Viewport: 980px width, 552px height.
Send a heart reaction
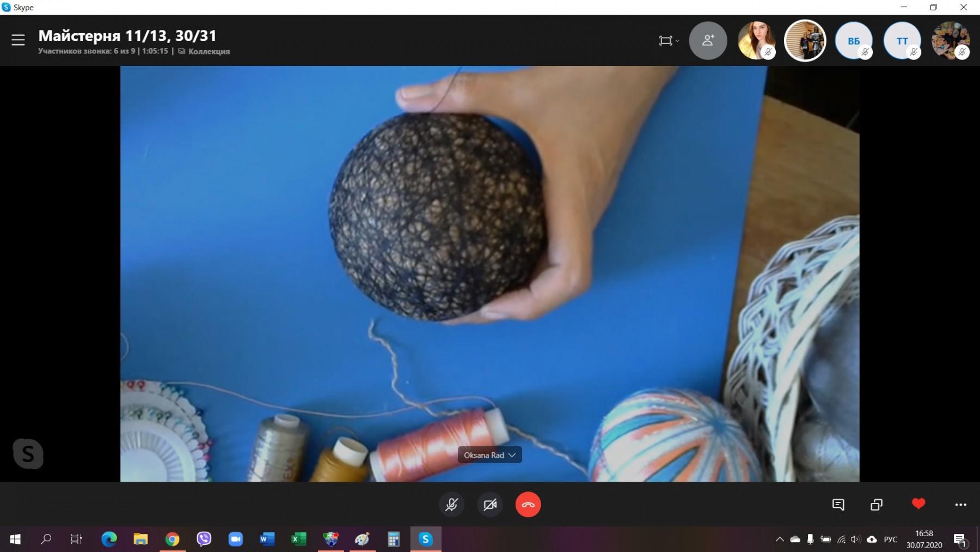[918, 504]
